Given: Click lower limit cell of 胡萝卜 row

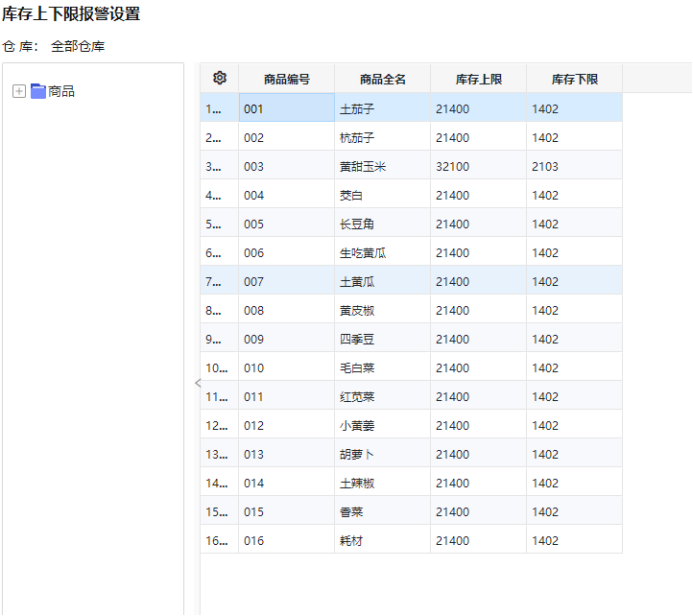Looking at the screenshot, I should [575, 453].
